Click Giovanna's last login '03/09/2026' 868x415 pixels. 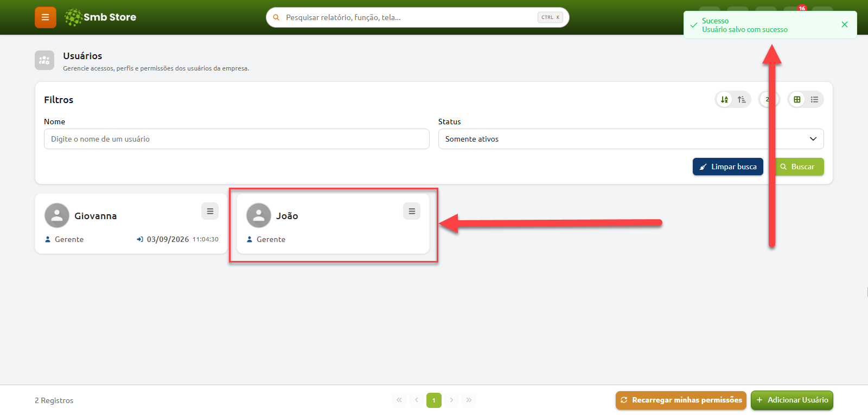coord(168,239)
